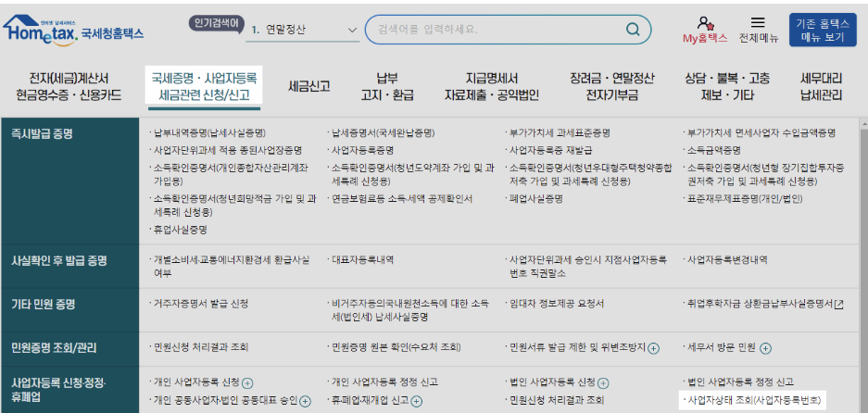Open the 세금신고 menu

[x=309, y=86]
